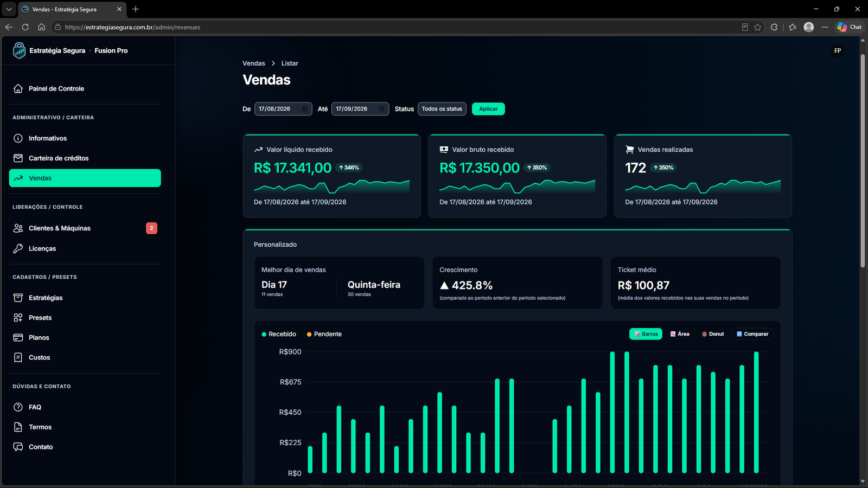Click the Fusion Pro header link
This screenshot has width=868, height=488.
111,50
